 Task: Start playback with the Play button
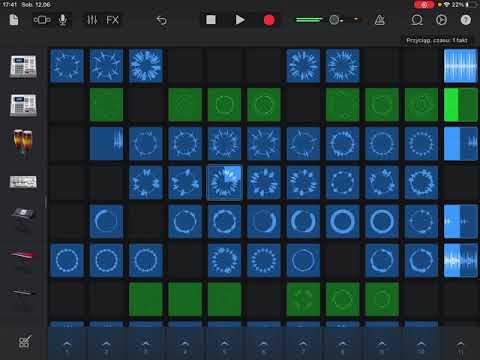click(240, 20)
